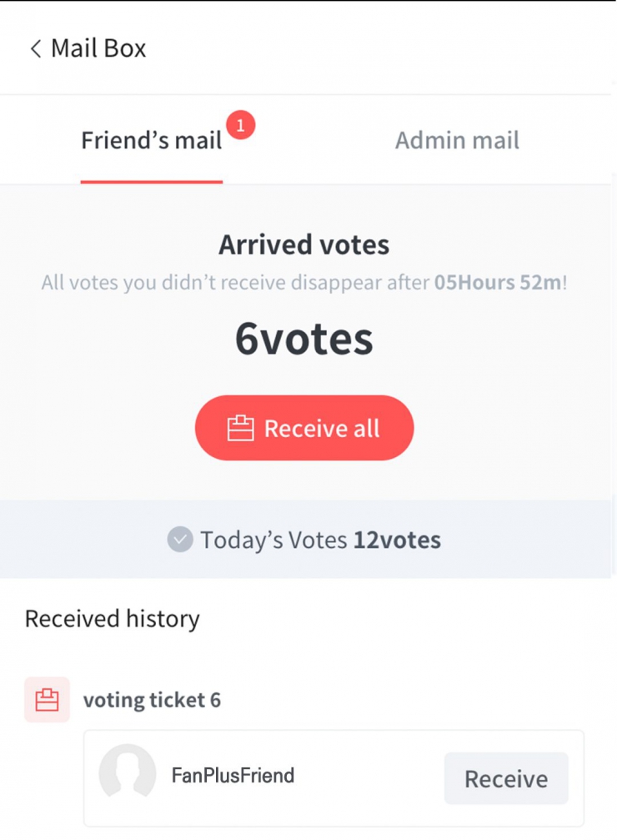The width and height of the screenshot is (617, 840).
Task: Click the Arrived votes heading
Action: (303, 245)
